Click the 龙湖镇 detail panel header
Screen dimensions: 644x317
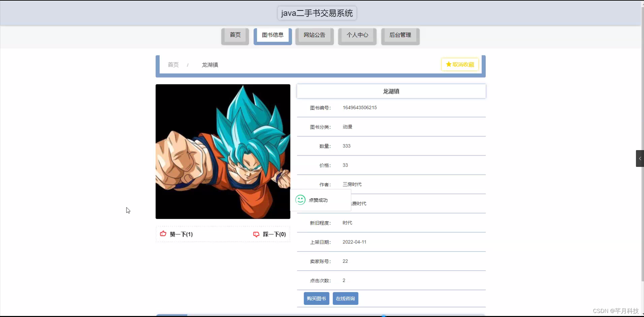click(391, 91)
